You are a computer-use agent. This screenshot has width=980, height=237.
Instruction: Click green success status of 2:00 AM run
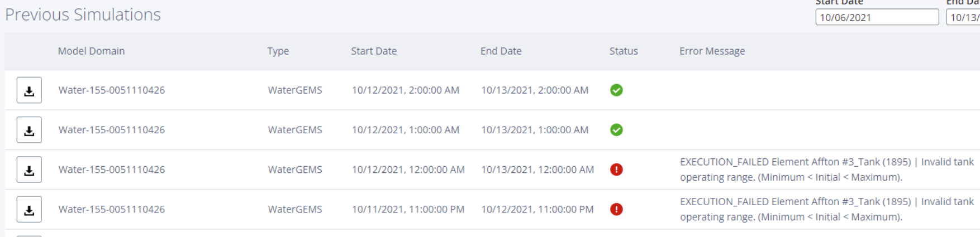616,90
